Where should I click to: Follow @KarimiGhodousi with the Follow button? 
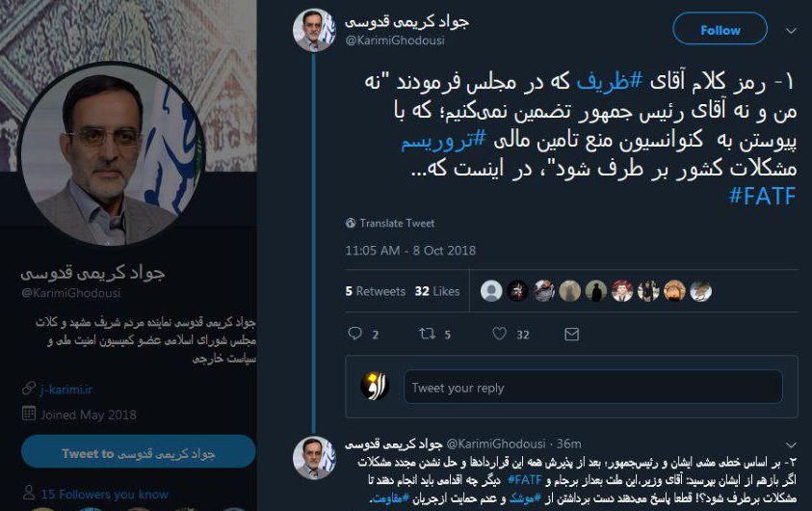(720, 30)
